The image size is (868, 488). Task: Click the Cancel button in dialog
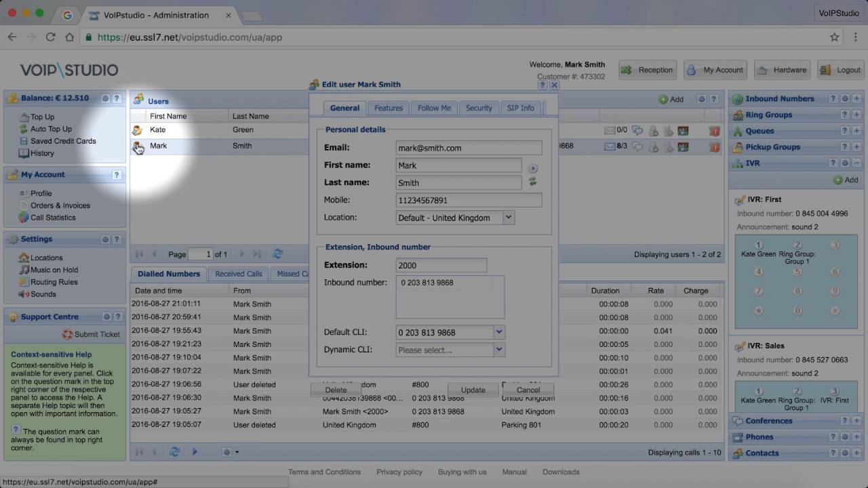(528, 390)
